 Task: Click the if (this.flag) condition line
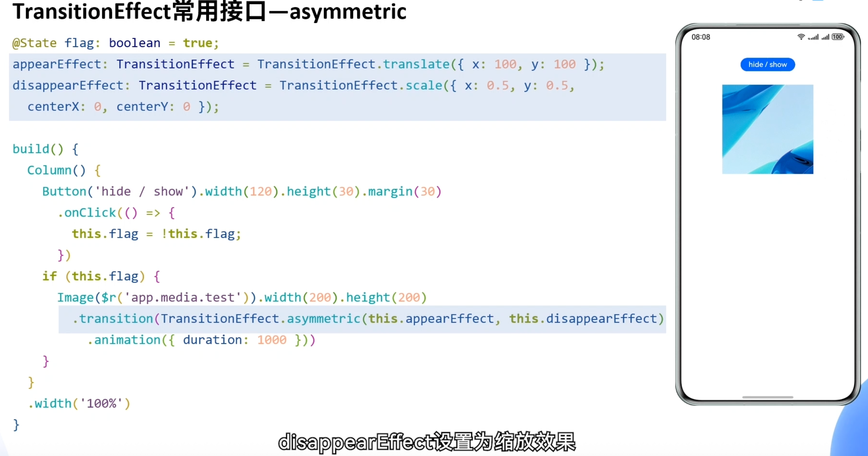(101, 276)
